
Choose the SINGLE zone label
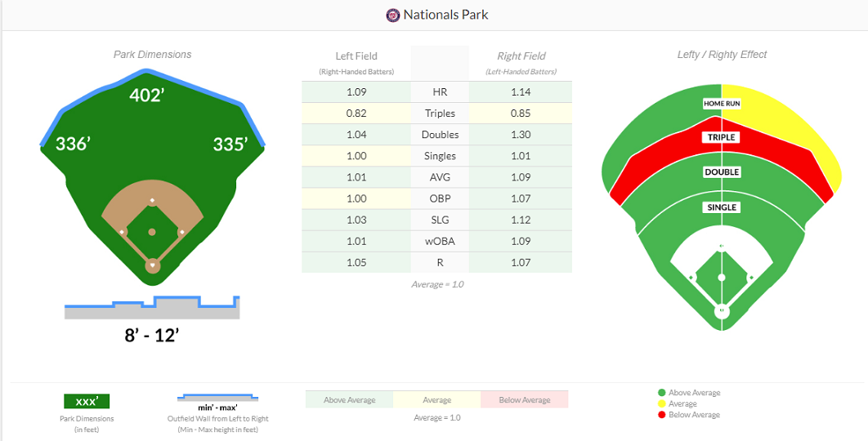(x=721, y=207)
